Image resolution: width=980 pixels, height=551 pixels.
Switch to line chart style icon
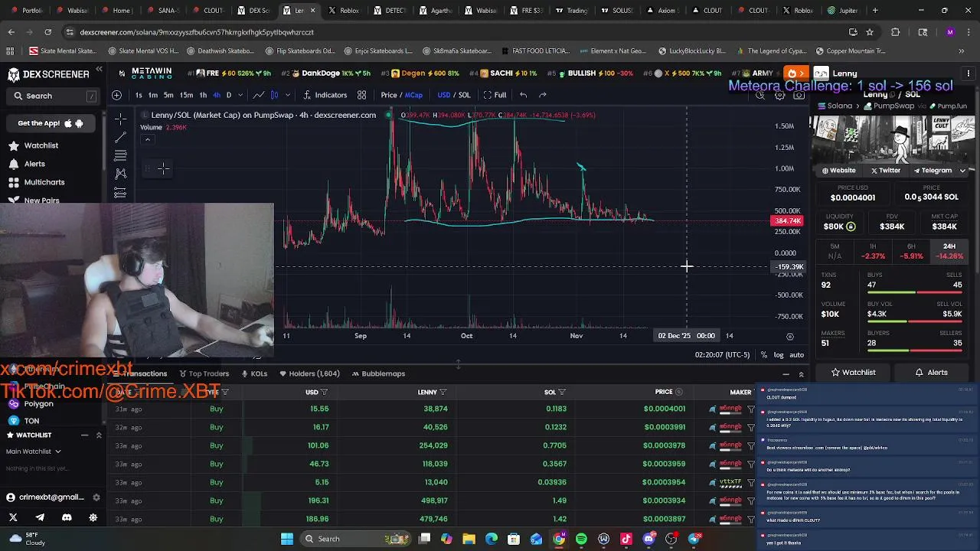point(259,95)
